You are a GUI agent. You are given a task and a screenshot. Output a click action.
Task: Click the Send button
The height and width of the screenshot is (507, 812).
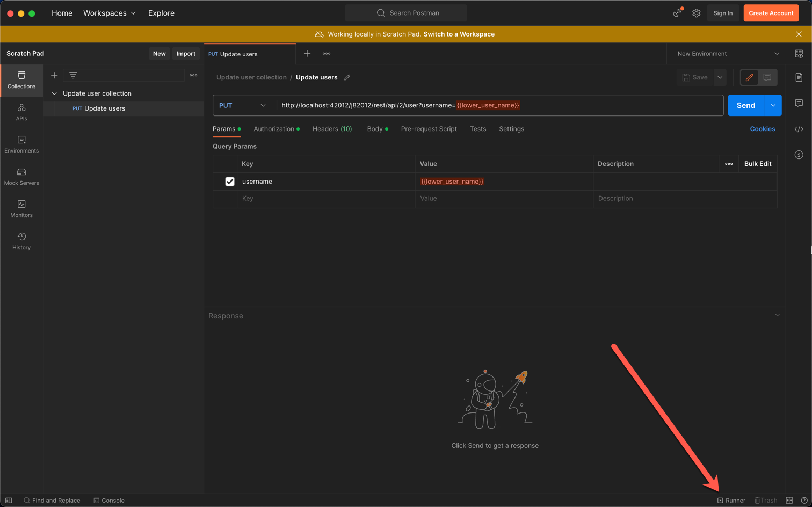(x=746, y=105)
